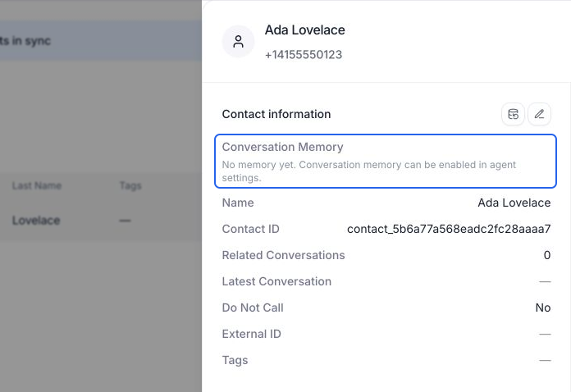Click the pencil edit contact icon

[539, 114]
